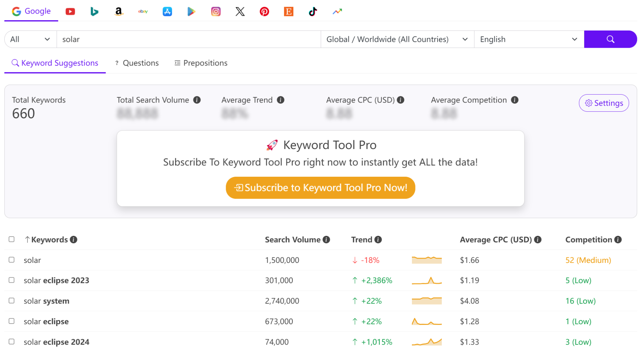Show info for Total Search Volume
This screenshot has width=644, height=350.
coord(197,100)
